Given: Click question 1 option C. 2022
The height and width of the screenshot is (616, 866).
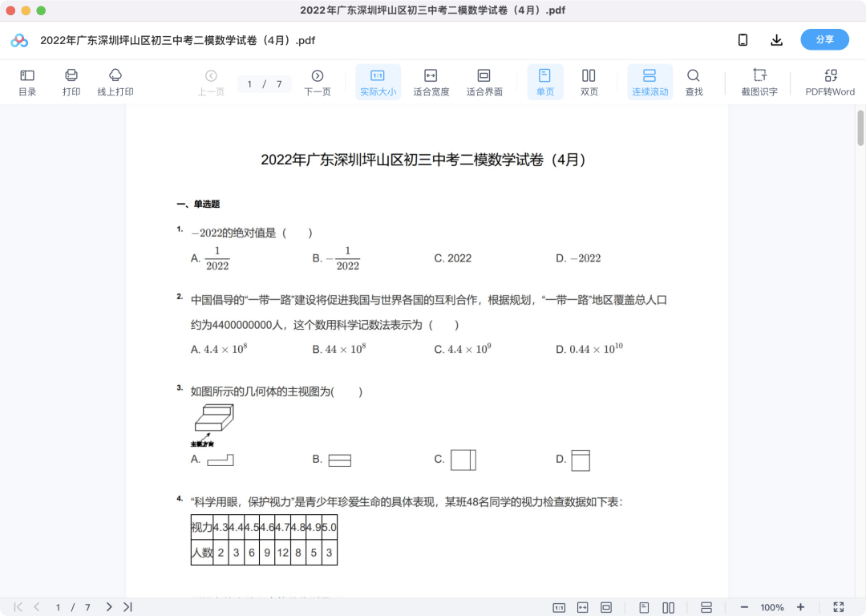Looking at the screenshot, I should [x=452, y=258].
